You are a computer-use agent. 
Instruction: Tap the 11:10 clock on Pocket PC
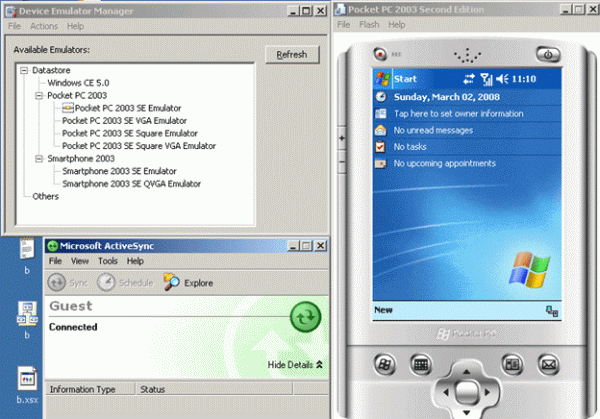tap(524, 79)
